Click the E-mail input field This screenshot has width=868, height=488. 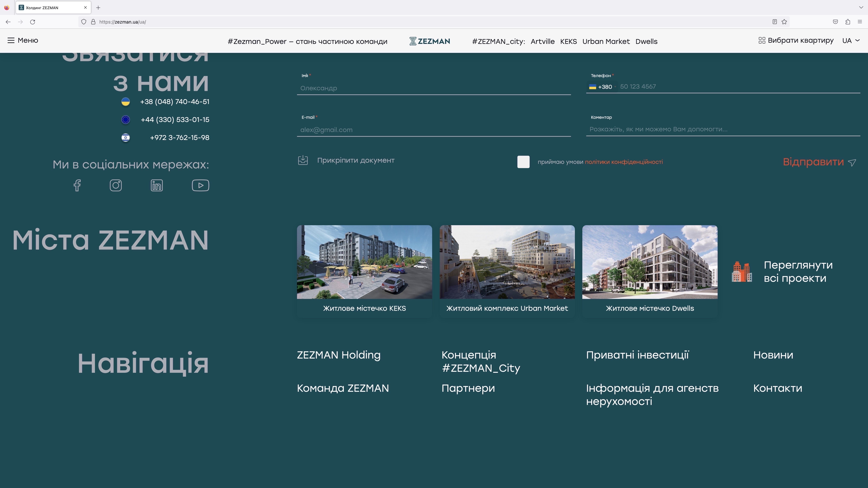tap(433, 130)
